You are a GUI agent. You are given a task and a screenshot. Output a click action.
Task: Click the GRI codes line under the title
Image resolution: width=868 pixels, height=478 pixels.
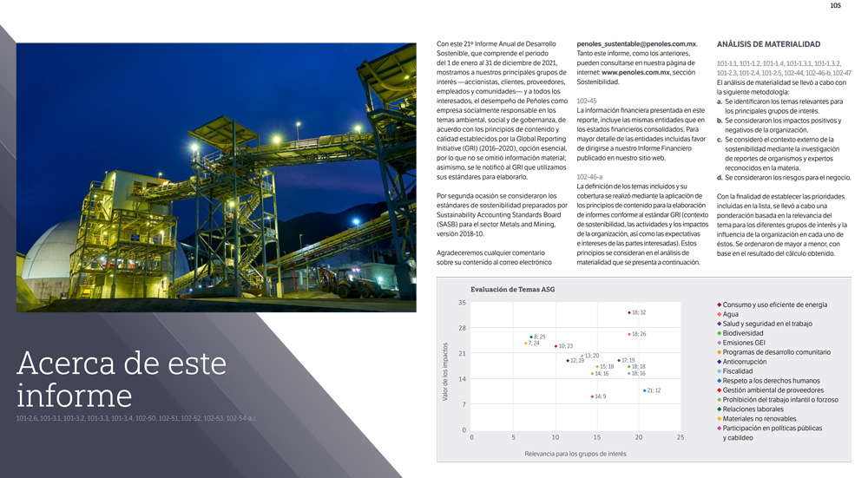[x=136, y=419]
